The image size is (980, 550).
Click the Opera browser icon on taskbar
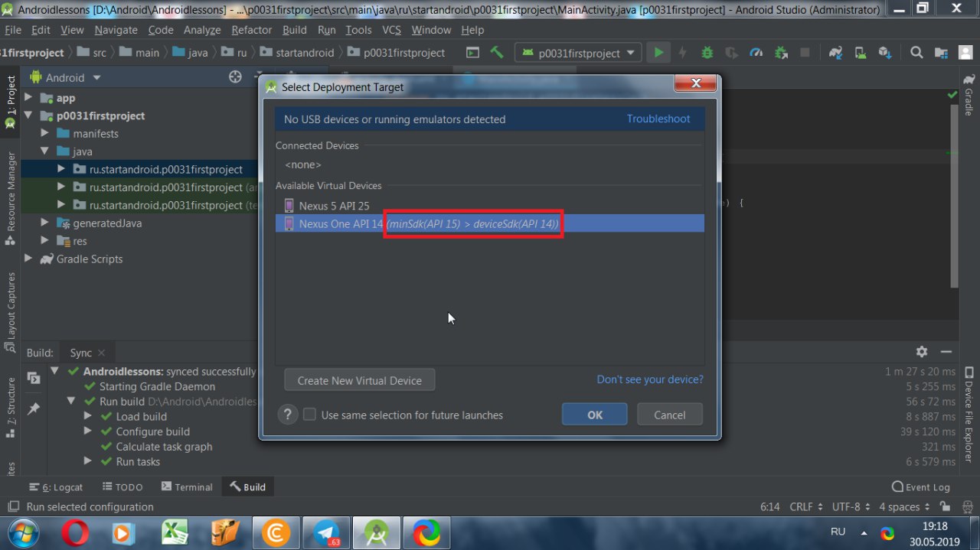point(76,532)
